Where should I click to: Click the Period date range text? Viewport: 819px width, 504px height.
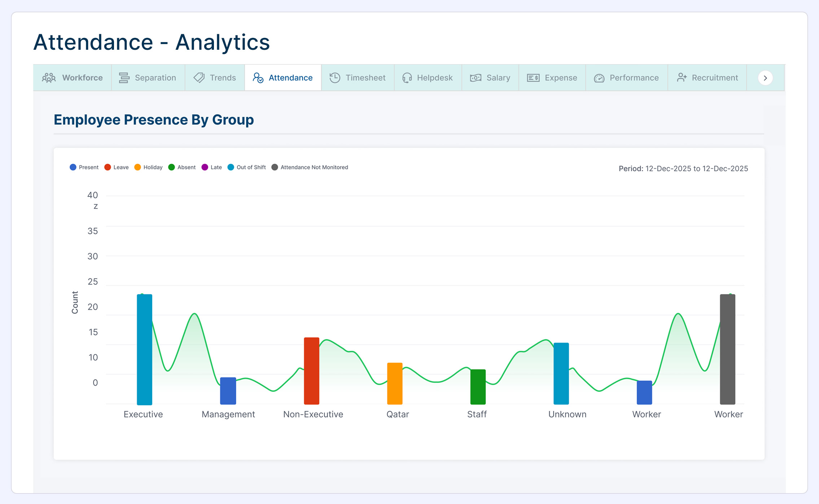point(683,169)
